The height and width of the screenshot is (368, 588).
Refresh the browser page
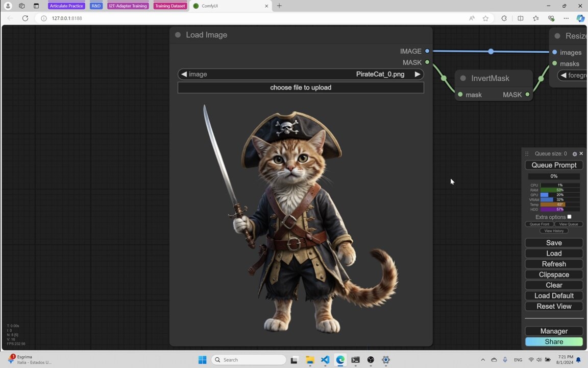pyautogui.click(x=25, y=18)
